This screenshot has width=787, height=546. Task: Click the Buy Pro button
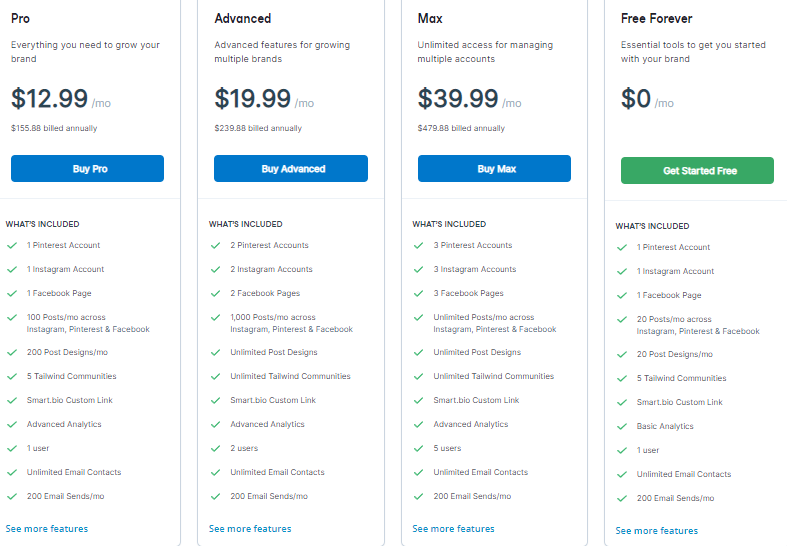click(x=88, y=169)
